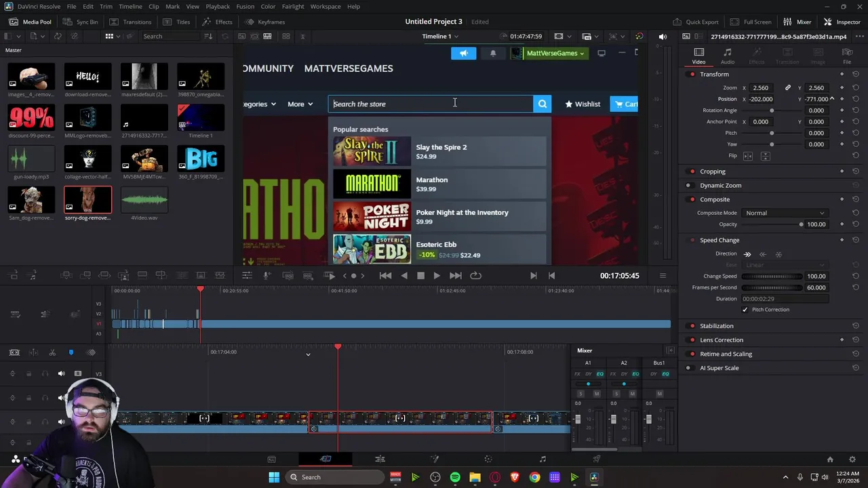Open the Effects panel

pos(217,22)
